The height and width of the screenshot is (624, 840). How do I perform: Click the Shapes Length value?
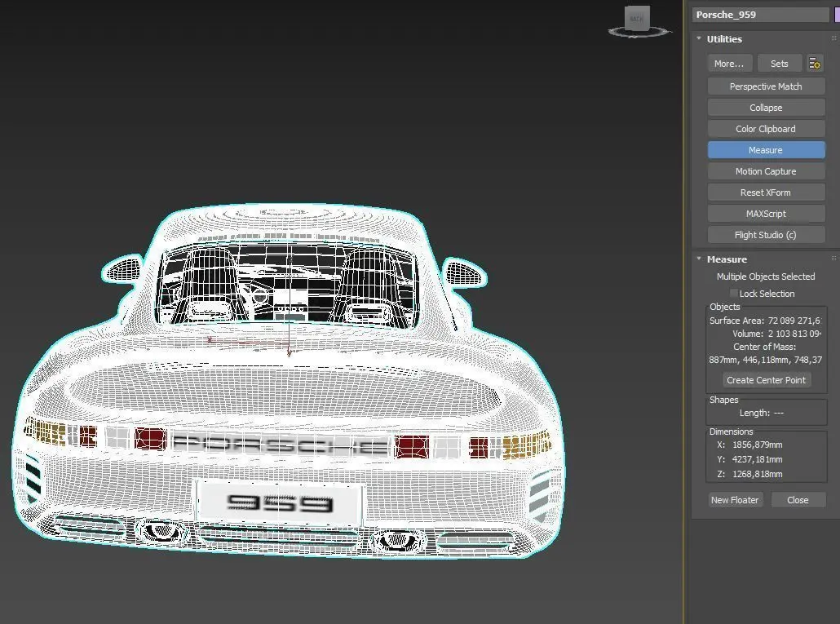click(x=778, y=413)
